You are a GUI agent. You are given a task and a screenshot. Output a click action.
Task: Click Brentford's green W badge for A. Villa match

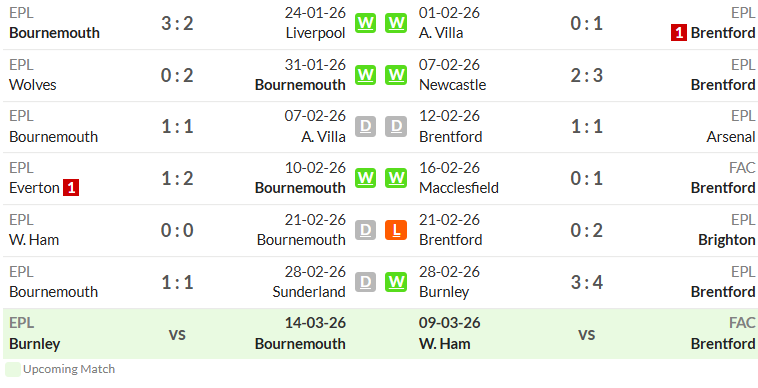pos(396,23)
